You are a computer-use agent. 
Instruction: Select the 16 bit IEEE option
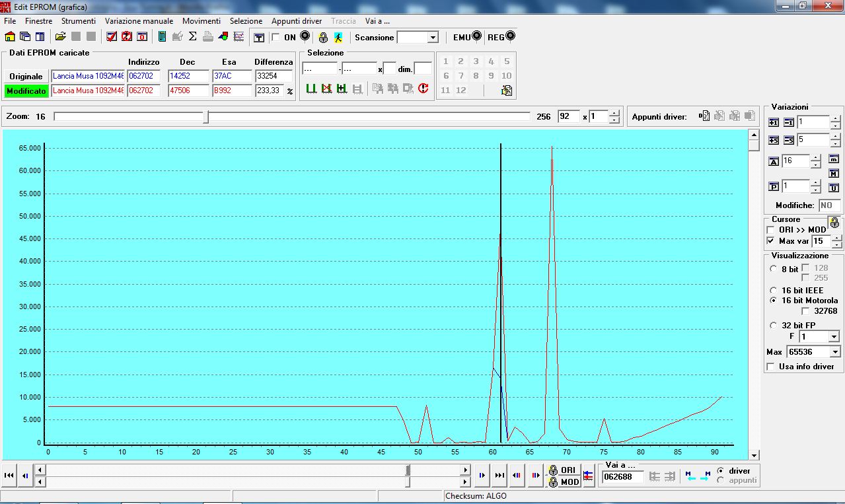click(x=774, y=291)
